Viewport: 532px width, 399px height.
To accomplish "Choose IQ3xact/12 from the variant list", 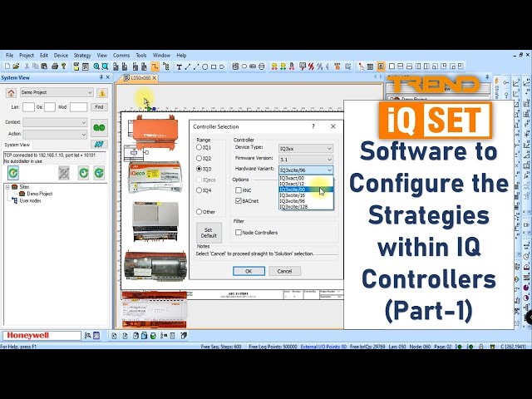I will tap(306, 184).
